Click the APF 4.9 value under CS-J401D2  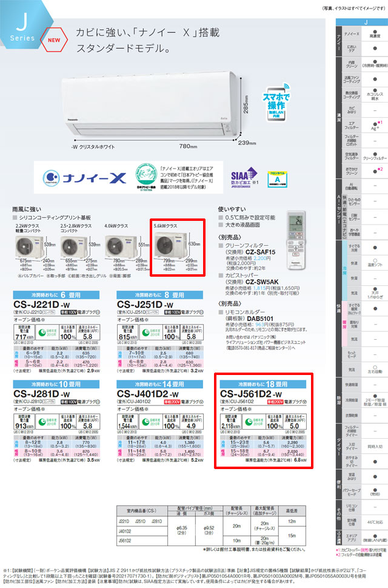[191, 426]
